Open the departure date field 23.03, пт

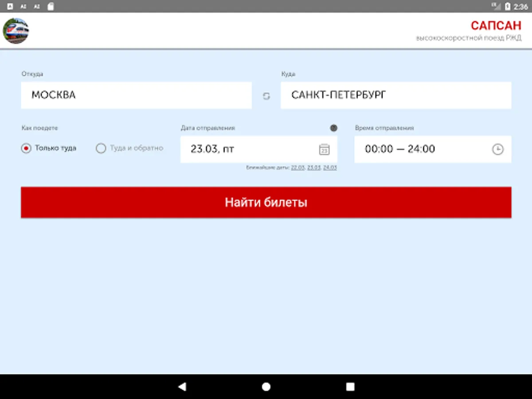pos(258,149)
